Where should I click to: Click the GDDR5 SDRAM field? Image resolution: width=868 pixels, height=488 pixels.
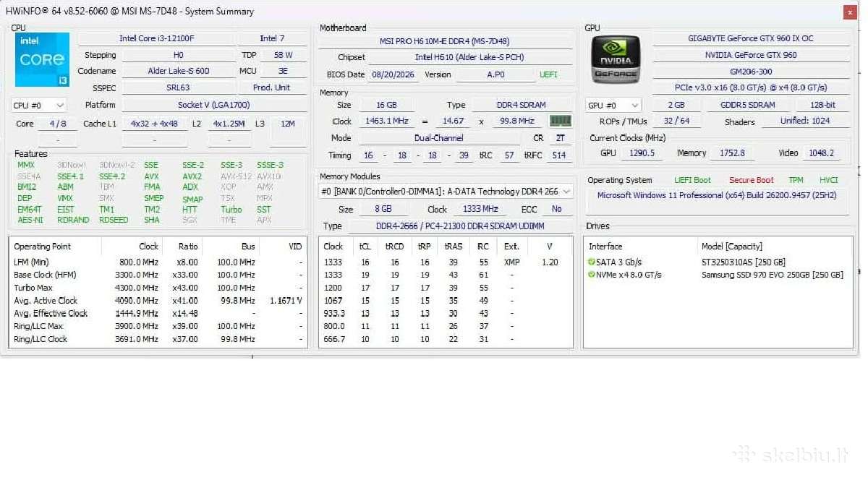tap(747, 105)
